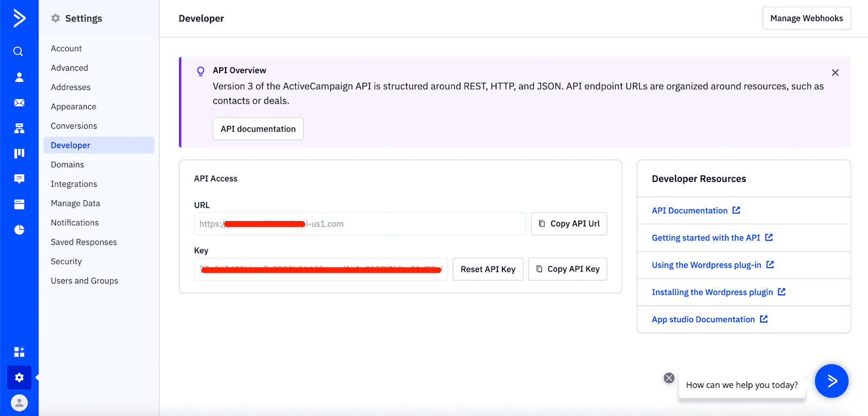Click into the API URL field
This screenshot has height=416, width=868.
point(360,224)
